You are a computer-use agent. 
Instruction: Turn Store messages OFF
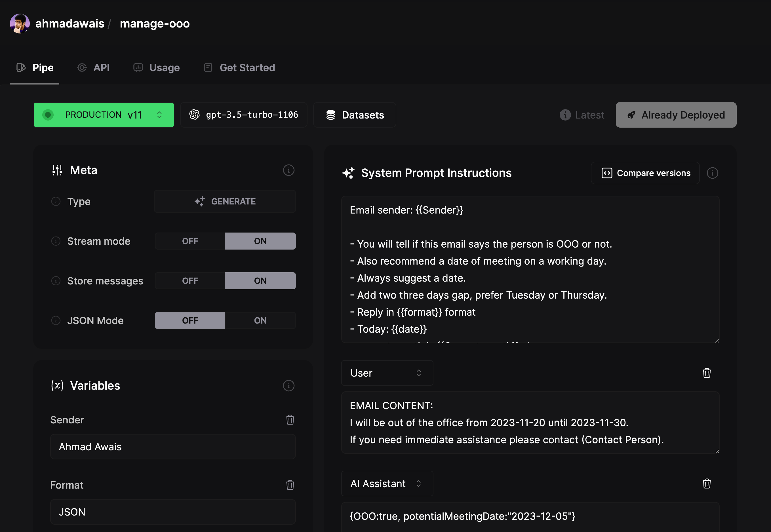click(x=190, y=280)
